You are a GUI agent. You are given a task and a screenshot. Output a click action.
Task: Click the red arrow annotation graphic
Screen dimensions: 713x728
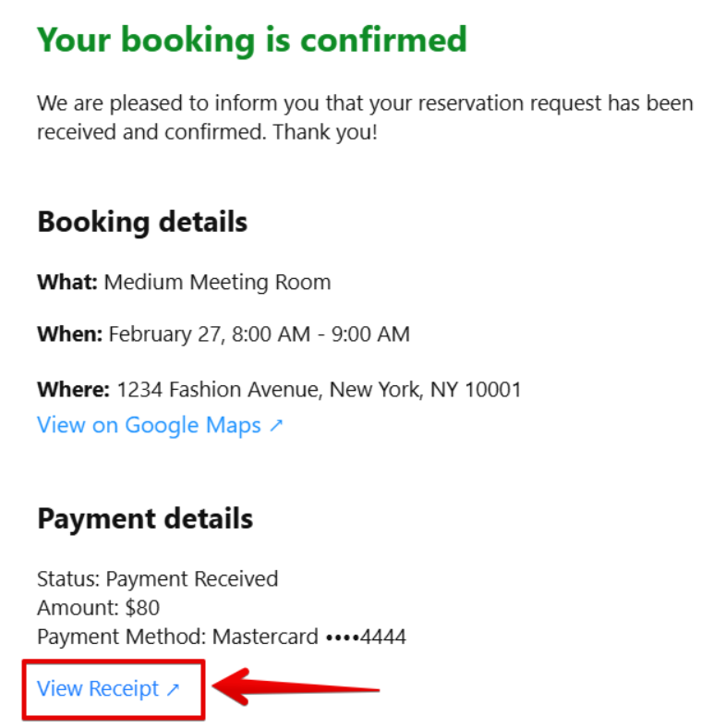pos(296,688)
